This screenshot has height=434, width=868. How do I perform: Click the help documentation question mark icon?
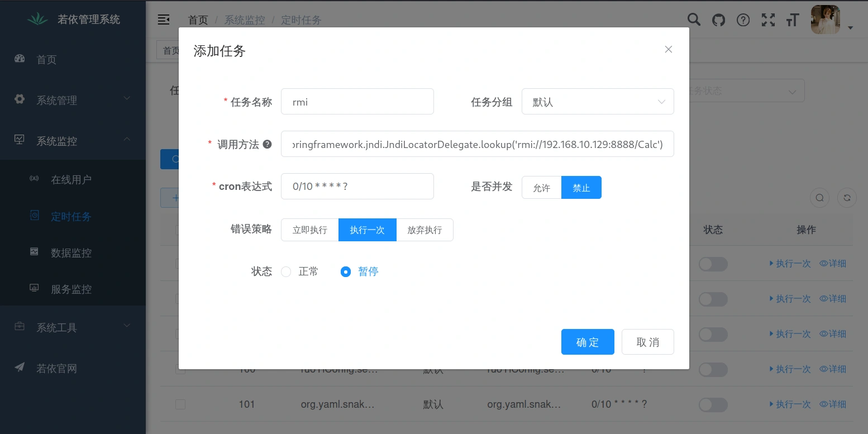point(743,20)
